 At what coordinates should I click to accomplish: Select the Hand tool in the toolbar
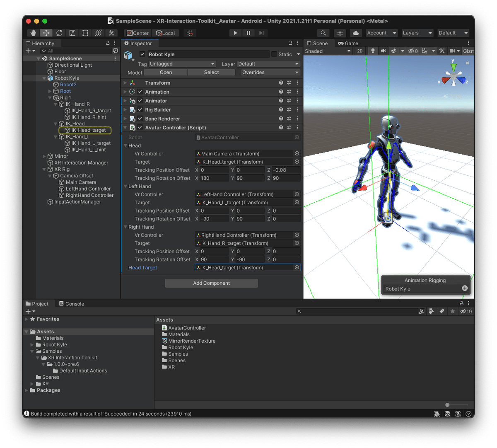[x=34, y=33]
